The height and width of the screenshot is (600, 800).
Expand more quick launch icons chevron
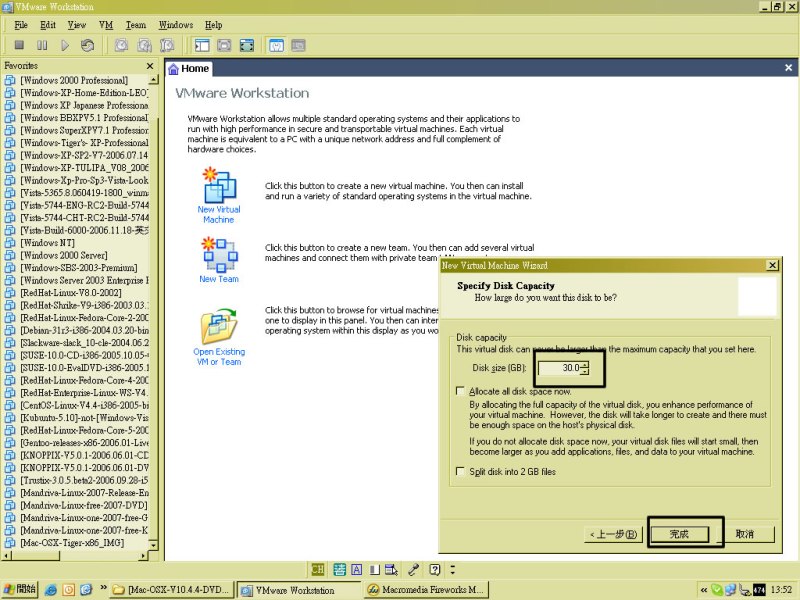(x=104, y=588)
